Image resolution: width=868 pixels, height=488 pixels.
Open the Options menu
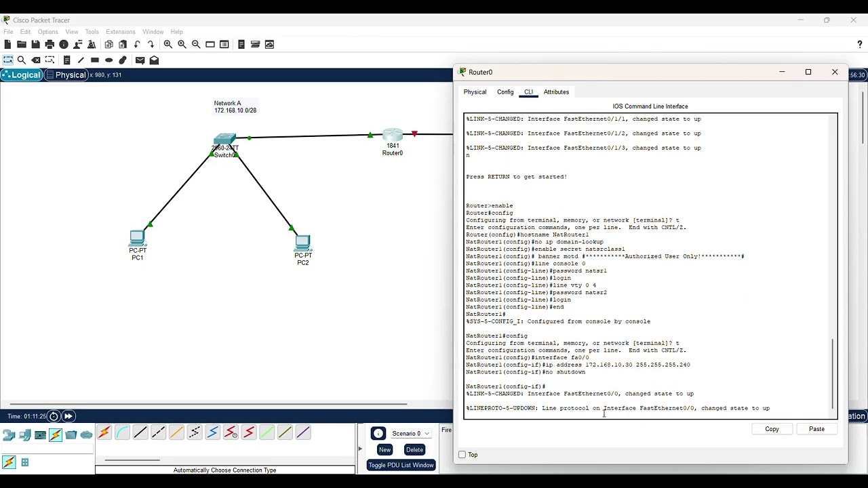(x=48, y=32)
